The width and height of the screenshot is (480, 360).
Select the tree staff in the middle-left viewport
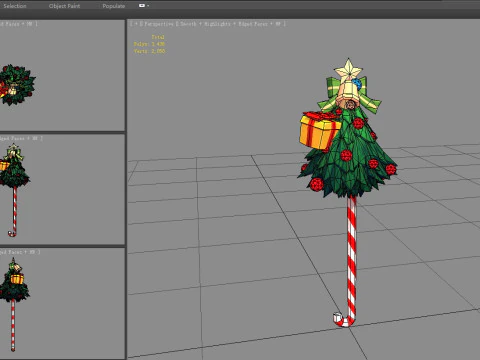point(14,190)
